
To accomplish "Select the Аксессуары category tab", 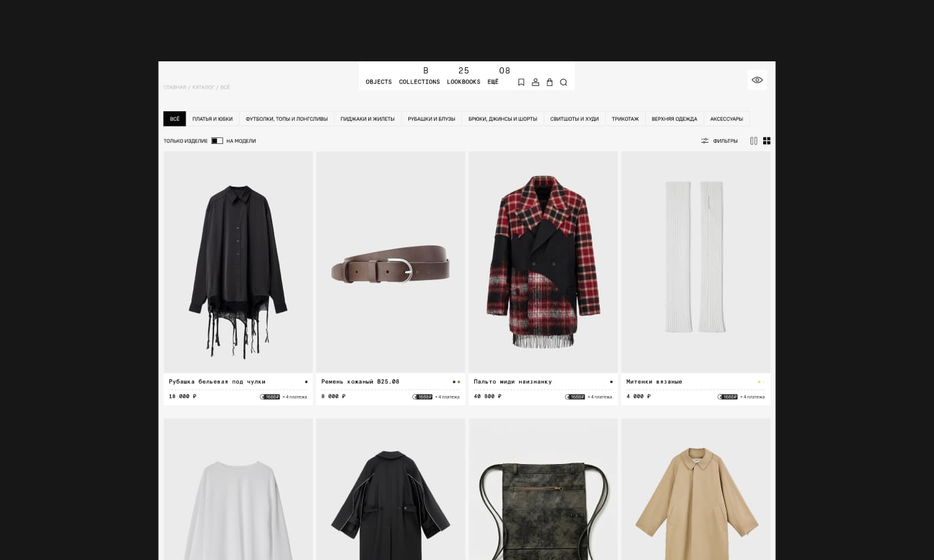I will pyautogui.click(x=727, y=119).
